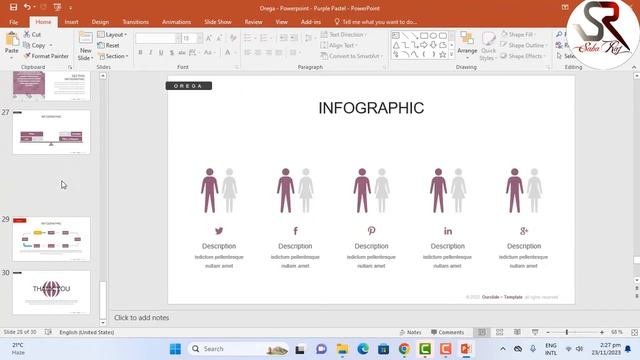The height and width of the screenshot is (360, 640).
Task: Switch to Slide Sorter view
Action: pos(500,332)
